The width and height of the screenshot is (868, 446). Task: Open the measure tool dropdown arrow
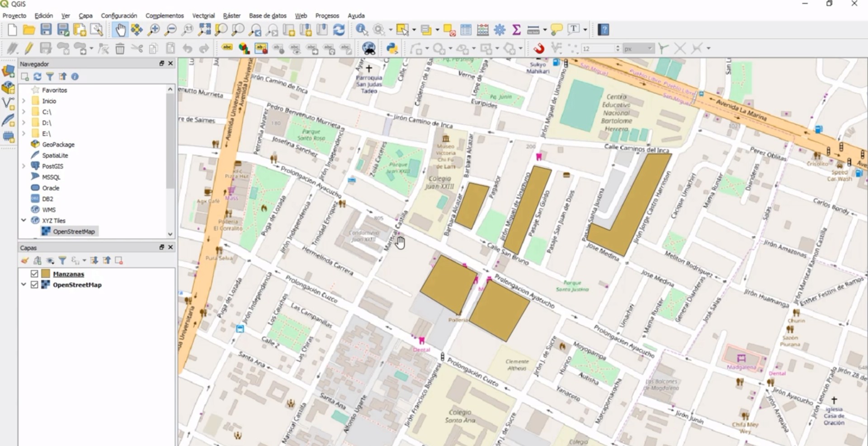(545, 30)
